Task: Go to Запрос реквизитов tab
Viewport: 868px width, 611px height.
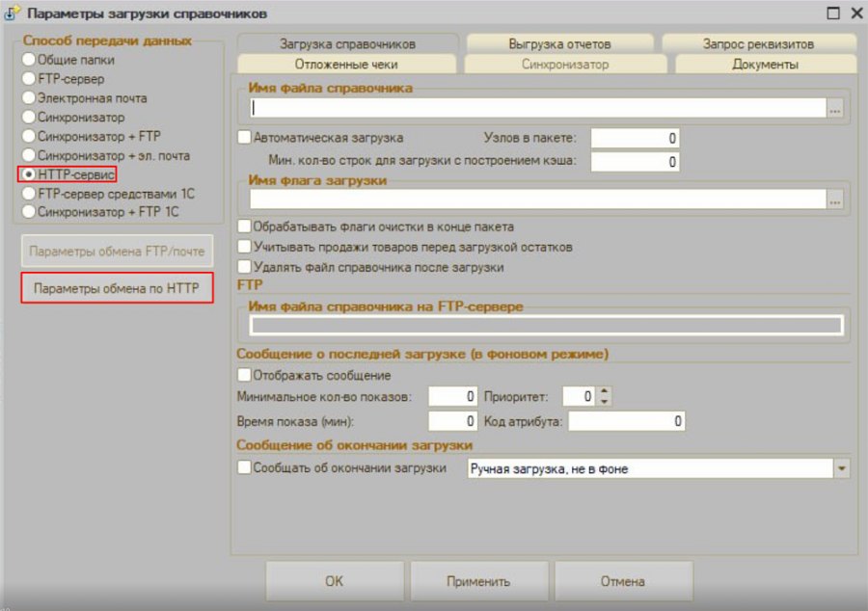Action: (x=758, y=43)
